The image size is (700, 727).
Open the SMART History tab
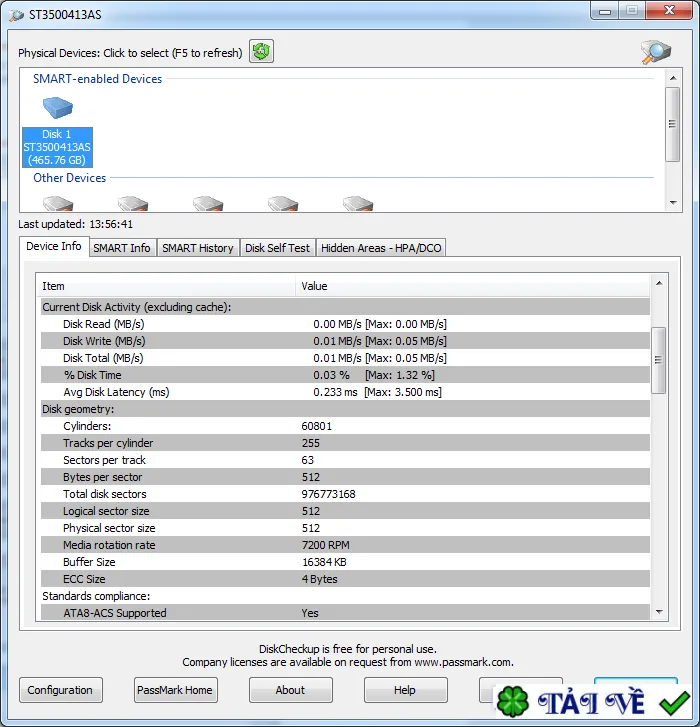[198, 248]
